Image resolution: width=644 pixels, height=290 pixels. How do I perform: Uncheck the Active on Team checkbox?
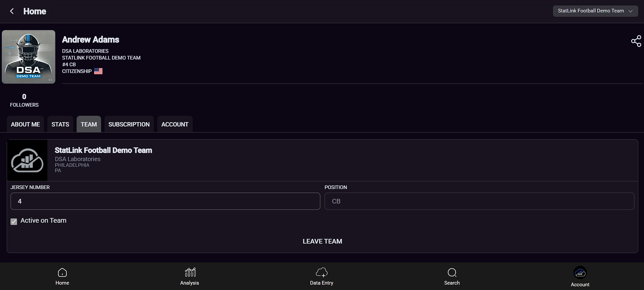[x=14, y=221]
